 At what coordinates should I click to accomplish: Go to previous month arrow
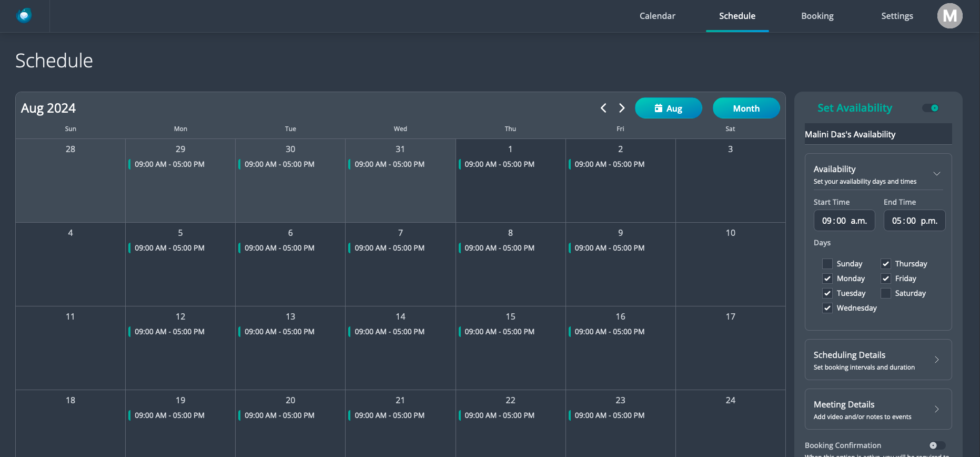tap(603, 108)
